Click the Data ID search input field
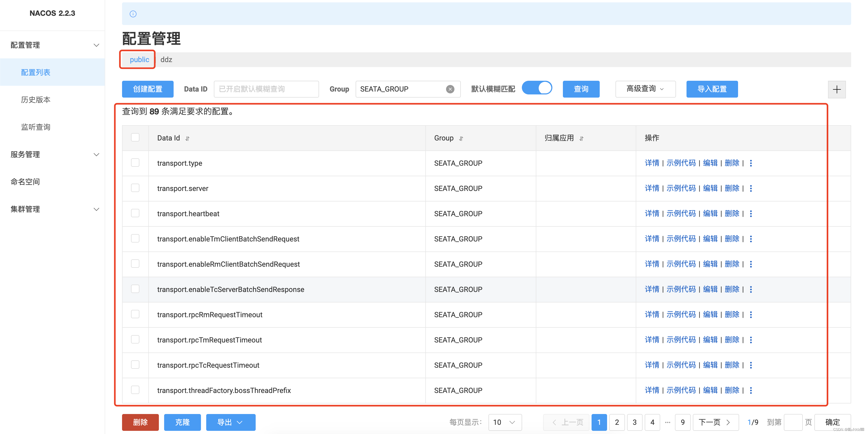 click(x=266, y=89)
